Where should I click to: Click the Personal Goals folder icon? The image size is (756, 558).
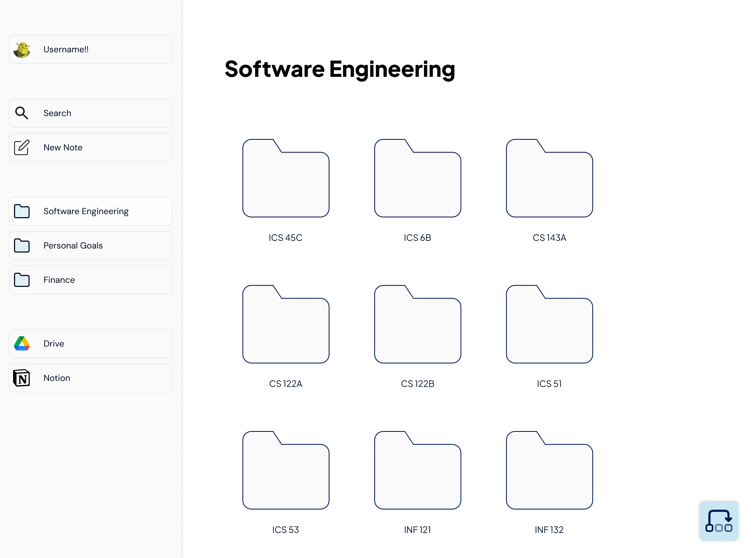click(x=22, y=245)
